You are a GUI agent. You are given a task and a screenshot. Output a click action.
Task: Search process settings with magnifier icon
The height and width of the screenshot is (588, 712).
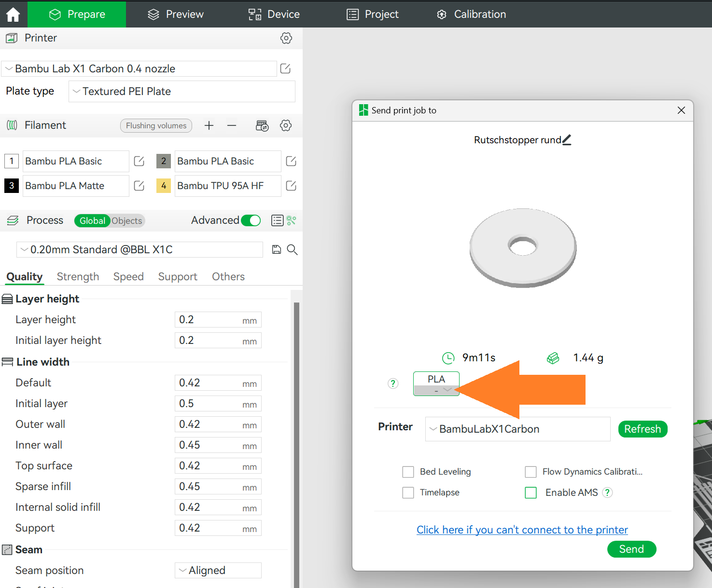pos(292,249)
